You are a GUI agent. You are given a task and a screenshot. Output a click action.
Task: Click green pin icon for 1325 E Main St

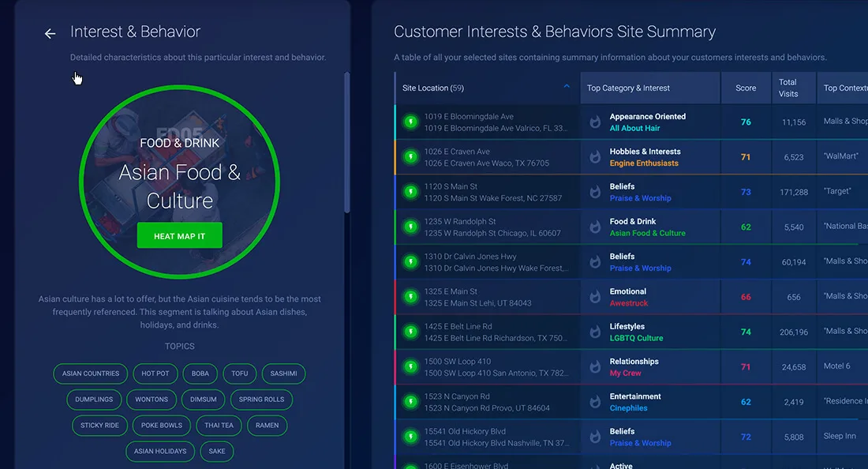[411, 296]
